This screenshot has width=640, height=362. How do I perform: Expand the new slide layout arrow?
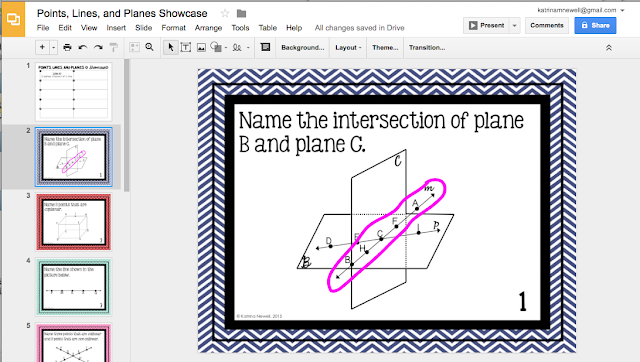[53, 47]
